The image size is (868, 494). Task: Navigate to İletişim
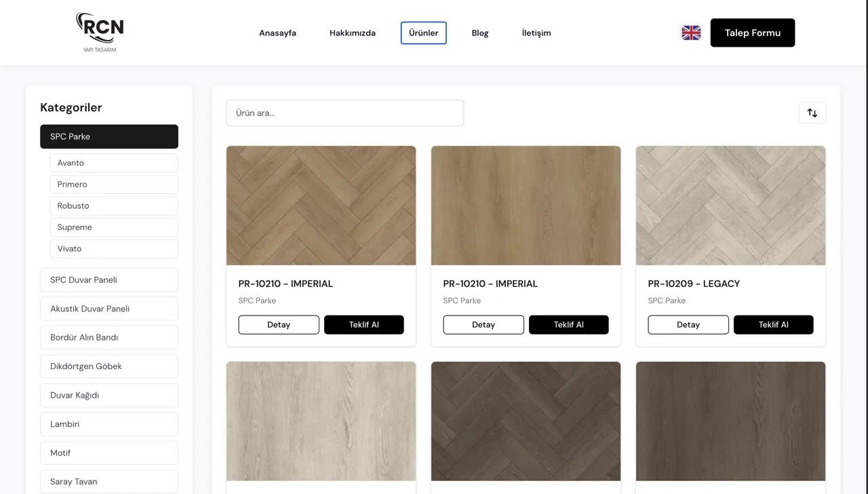(x=536, y=33)
